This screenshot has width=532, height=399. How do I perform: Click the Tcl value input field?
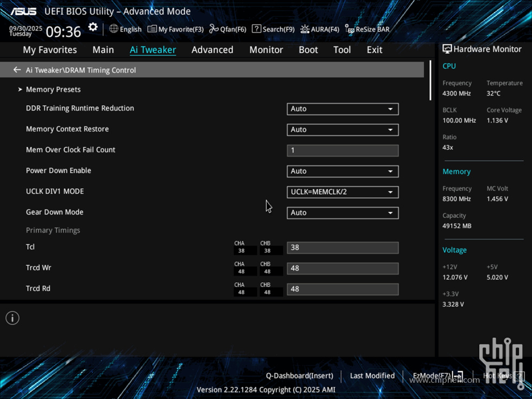[343, 248]
